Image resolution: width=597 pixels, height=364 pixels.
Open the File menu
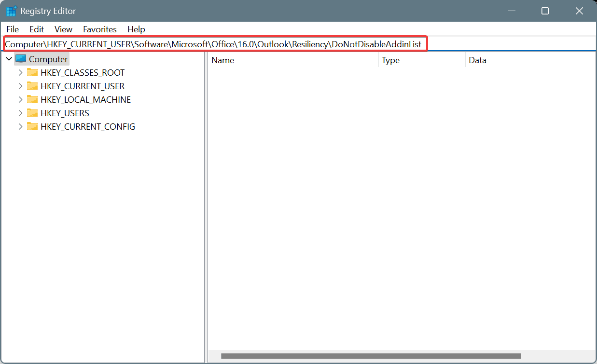tap(13, 29)
